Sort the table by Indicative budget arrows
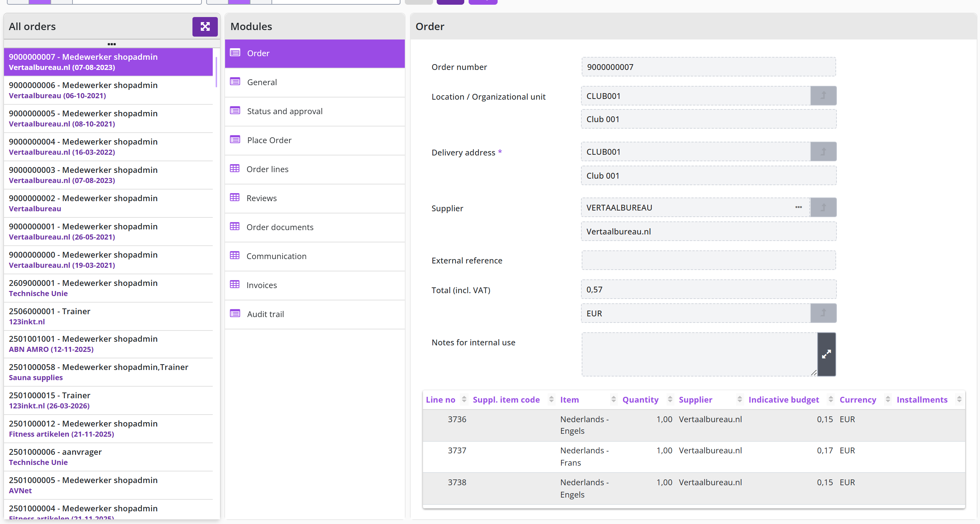The height and width of the screenshot is (524, 980). (831, 399)
